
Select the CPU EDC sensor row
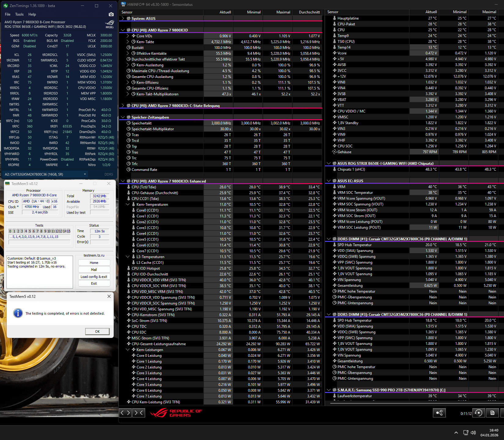[x=220, y=332]
